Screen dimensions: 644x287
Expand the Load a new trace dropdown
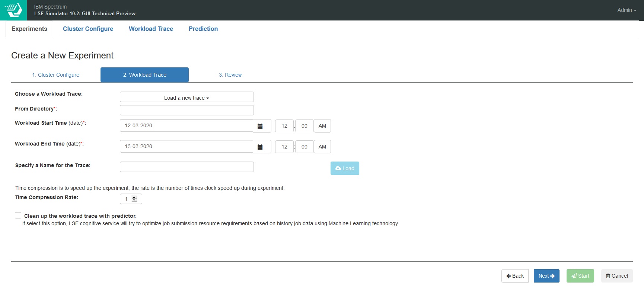pyautogui.click(x=187, y=97)
